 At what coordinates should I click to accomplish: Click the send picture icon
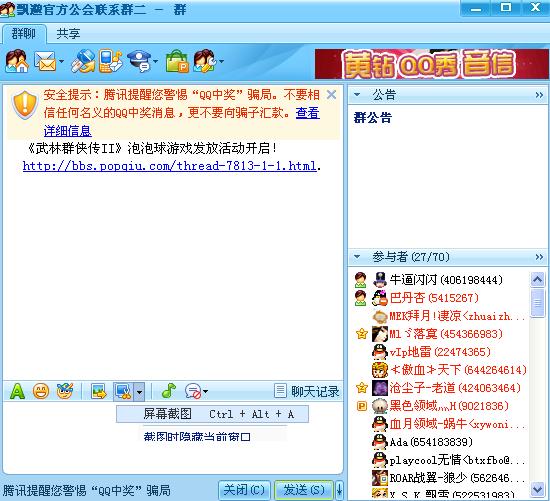click(x=99, y=391)
